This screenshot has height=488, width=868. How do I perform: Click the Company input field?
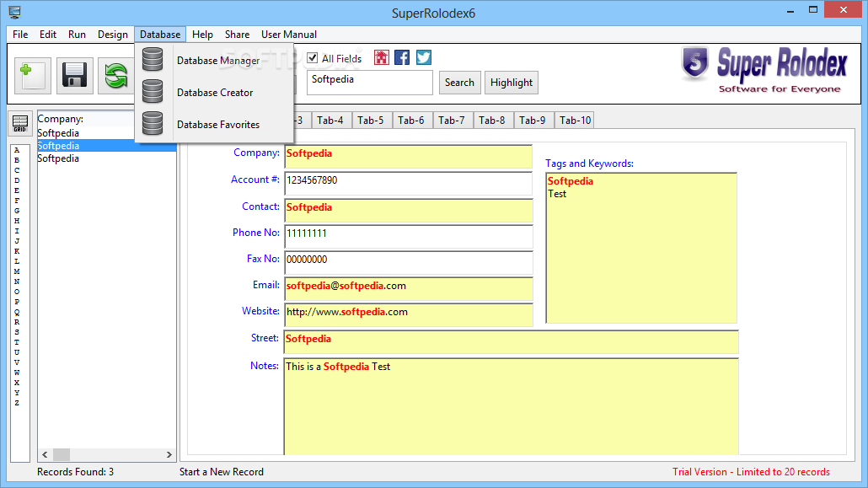point(409,157)
